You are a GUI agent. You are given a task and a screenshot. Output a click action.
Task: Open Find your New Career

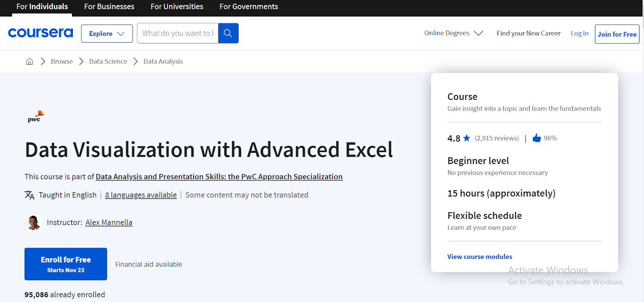pos(528,33)
